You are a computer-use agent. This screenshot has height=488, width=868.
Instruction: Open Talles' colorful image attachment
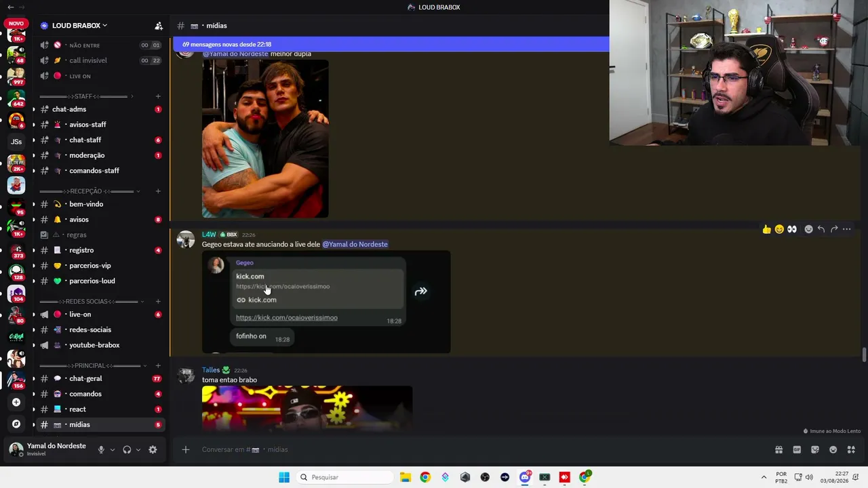coord(307,408)
